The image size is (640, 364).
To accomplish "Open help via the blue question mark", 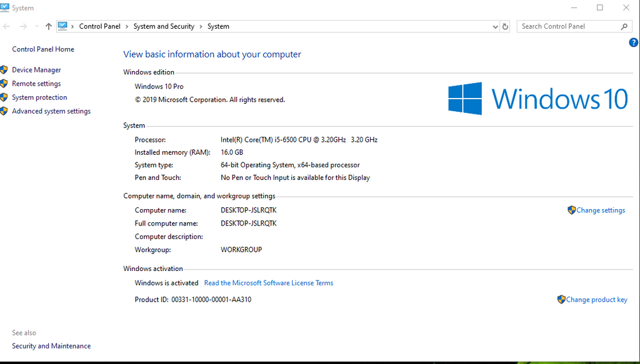I will click(633, 42).
